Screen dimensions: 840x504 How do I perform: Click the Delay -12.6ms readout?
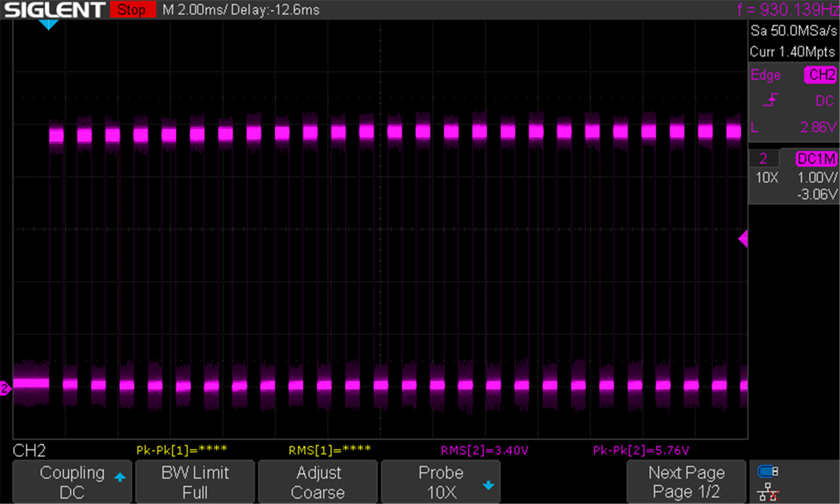(x=274, y=10)
